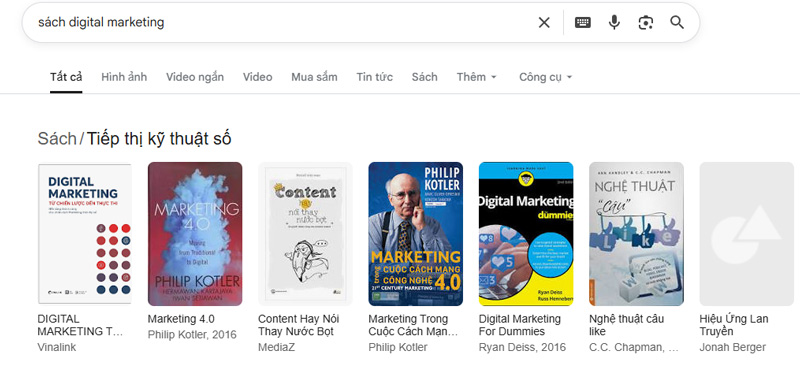The width and height of the screenshot is (800, 375).
Task: Click the 'Hiệu Ứng Lan Truyền' title
Action: pos(734,325)
